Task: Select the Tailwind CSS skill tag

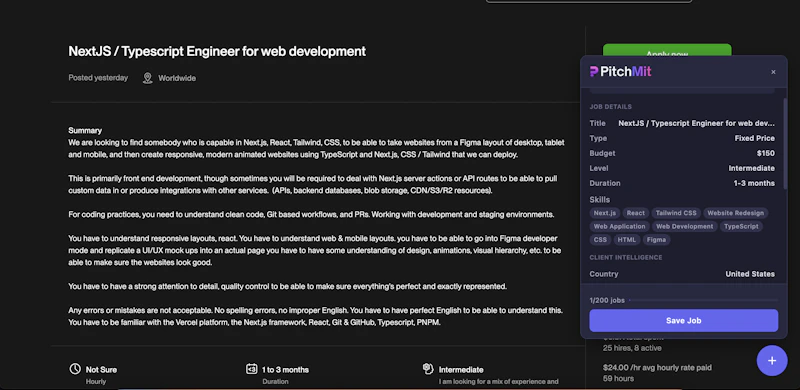Action: click(676, 213)
